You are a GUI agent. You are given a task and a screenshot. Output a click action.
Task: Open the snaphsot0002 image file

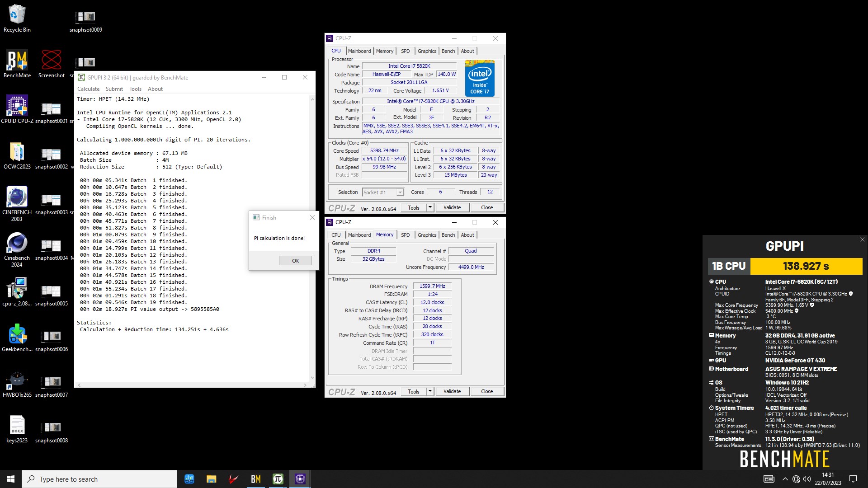click(x=51, y=158)
